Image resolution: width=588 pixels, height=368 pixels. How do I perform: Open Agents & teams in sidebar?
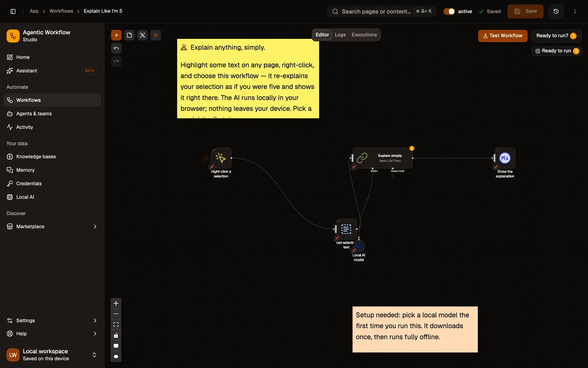(52, 114)
